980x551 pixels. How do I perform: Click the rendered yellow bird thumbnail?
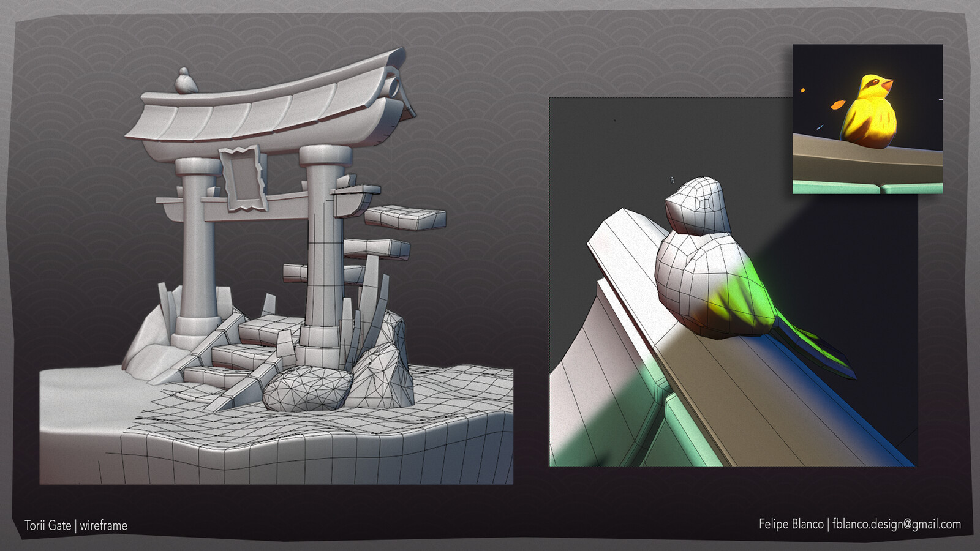coord(867,119)
